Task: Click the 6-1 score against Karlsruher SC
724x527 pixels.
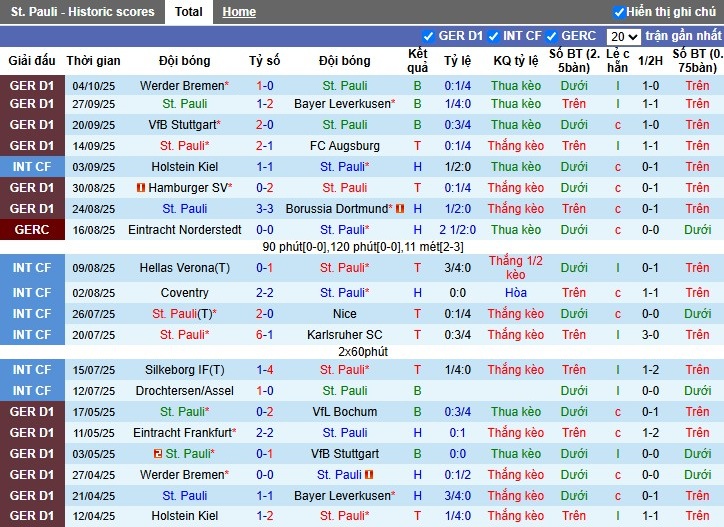Action: click(x=264, y=335)
